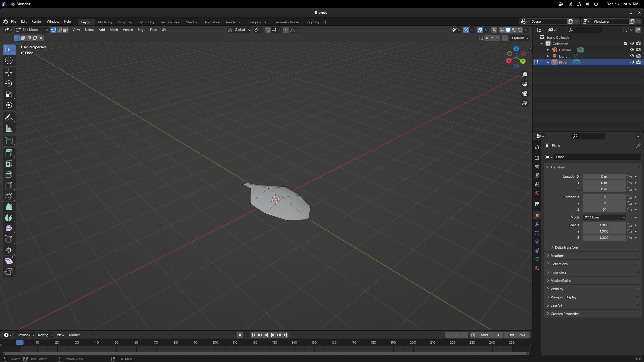This screenshot has width=644, height=362.
Task: Click the Pan view hand icon
Action: (525, 84)
